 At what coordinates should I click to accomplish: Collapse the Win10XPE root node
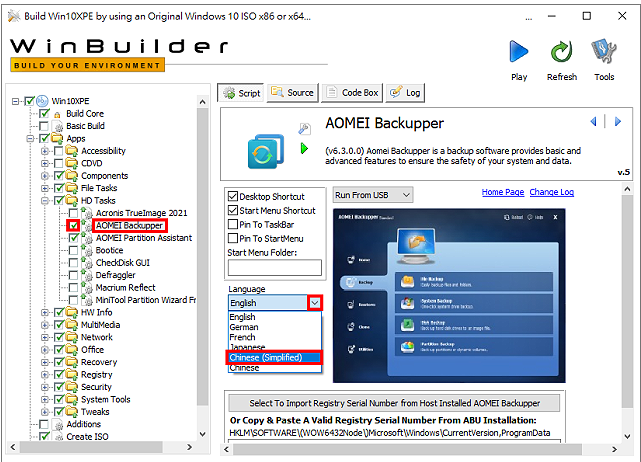click(15, 101)
